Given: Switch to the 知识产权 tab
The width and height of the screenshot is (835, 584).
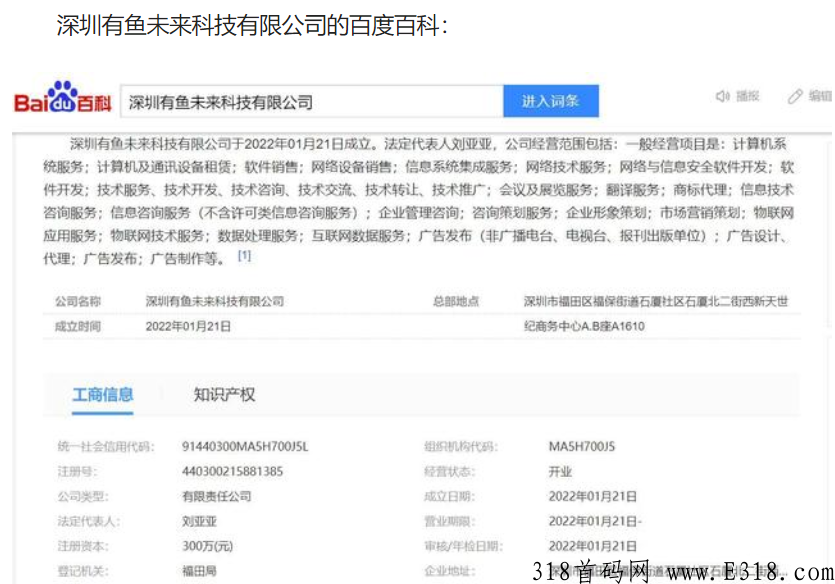Looking at the screenshot, I should (x=224, y=394).
